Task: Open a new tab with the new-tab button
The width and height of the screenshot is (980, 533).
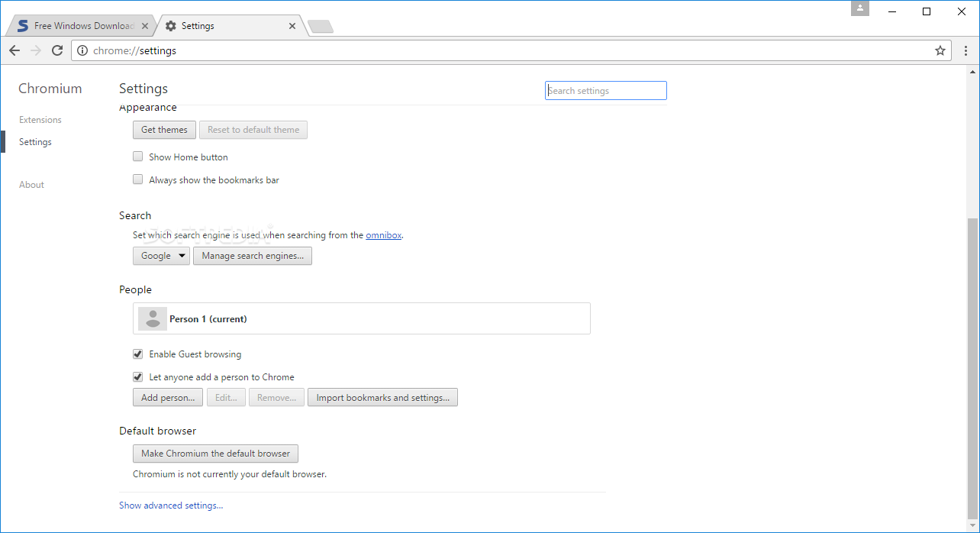Action: pyautogui.click(x=321, y=27)
